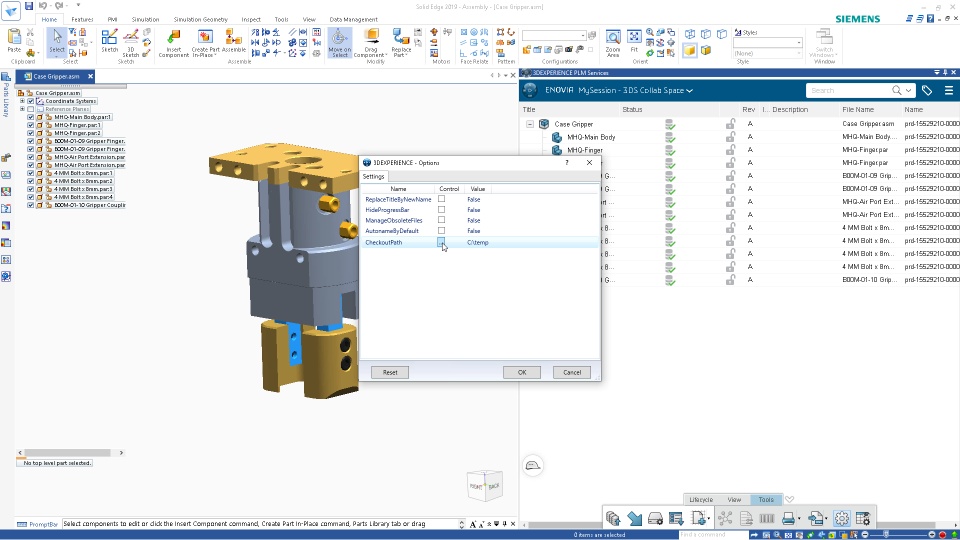Screen dimensions: 960x540
Task: Click the printer icon in Tools toolbar
Action: click(x=788, y=519)
